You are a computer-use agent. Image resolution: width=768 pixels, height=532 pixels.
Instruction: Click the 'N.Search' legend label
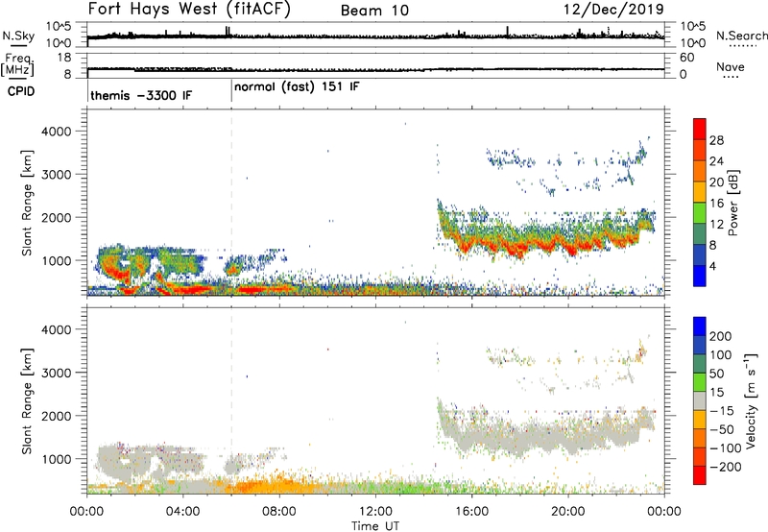(742, 36)
